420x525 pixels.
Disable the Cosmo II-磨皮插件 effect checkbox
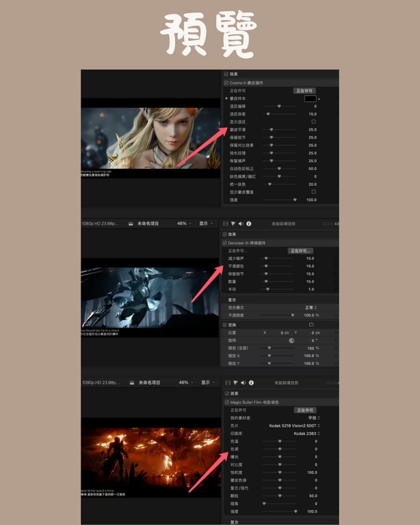pos(226,83)
